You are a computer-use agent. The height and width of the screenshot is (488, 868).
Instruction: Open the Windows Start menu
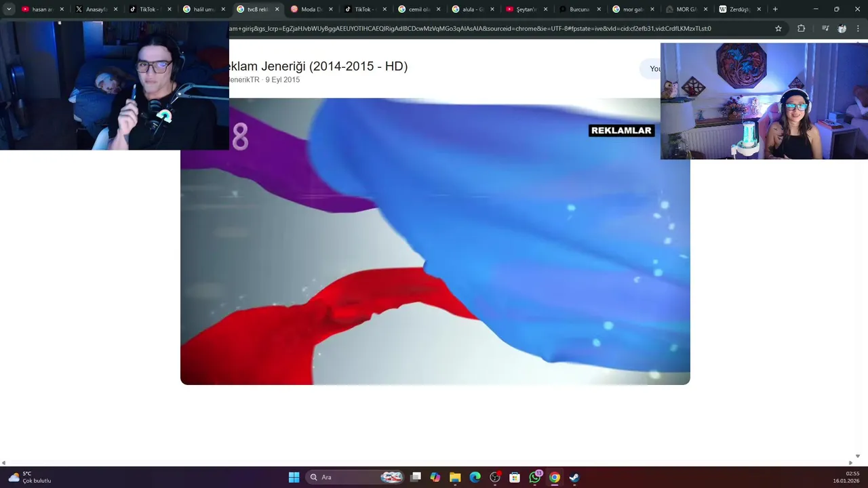point(294,477)
